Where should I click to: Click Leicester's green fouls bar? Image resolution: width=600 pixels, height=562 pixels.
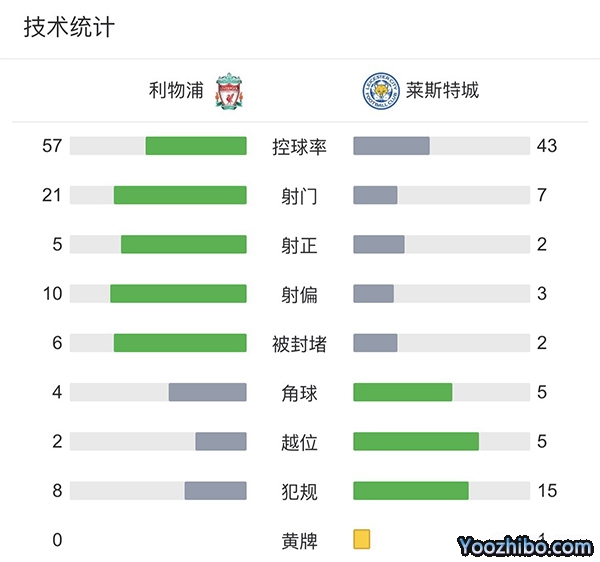[411, 491]
